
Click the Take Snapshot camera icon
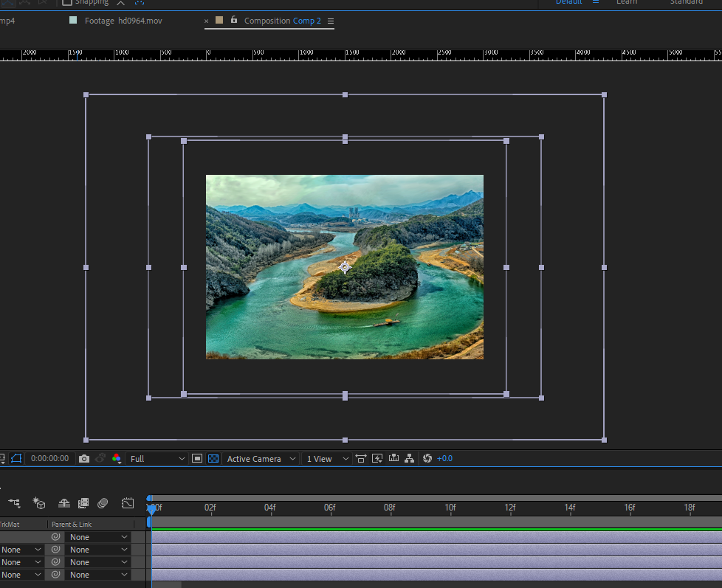[84, 459]
